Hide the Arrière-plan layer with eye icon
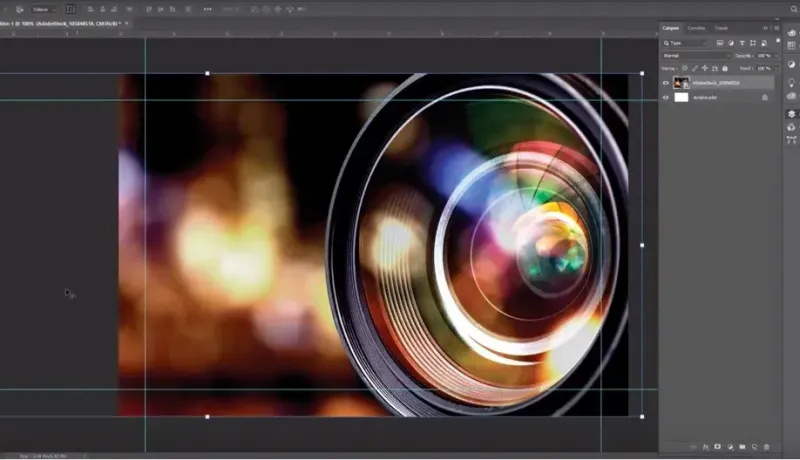800x460 pixels. point(666,97)
